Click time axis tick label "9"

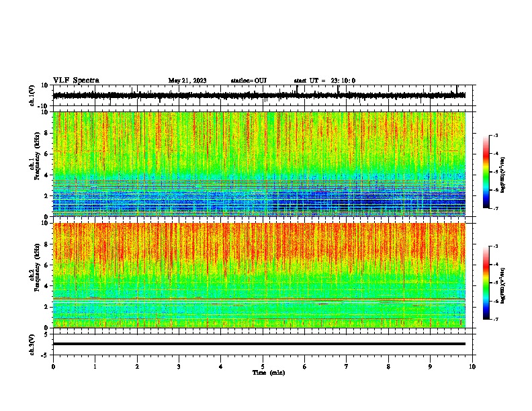tap(430, 367)
